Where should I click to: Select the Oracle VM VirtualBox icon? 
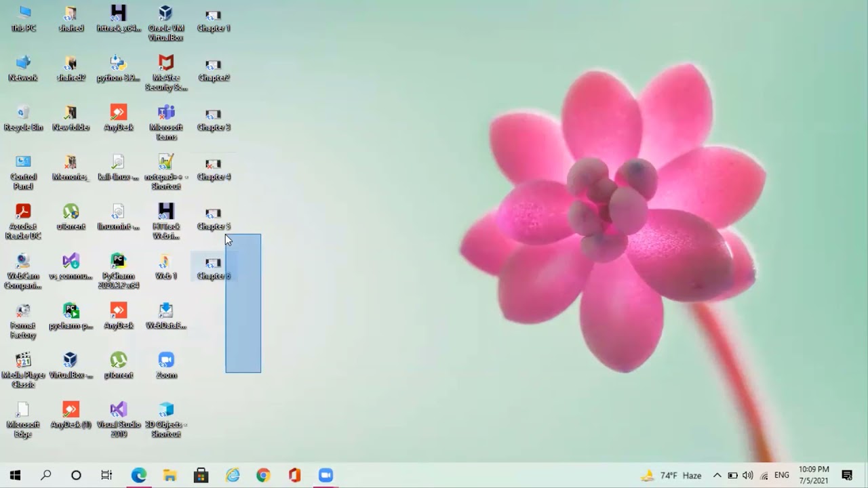(166, 24)
